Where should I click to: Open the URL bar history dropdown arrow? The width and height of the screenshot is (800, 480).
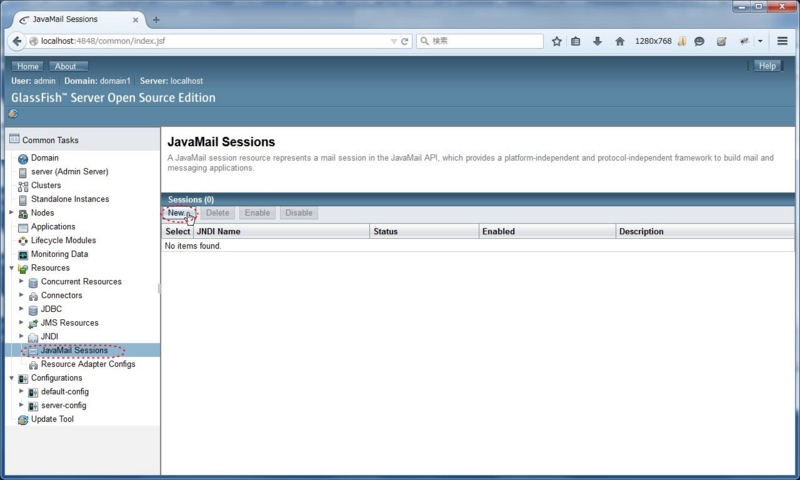point(393,41)
